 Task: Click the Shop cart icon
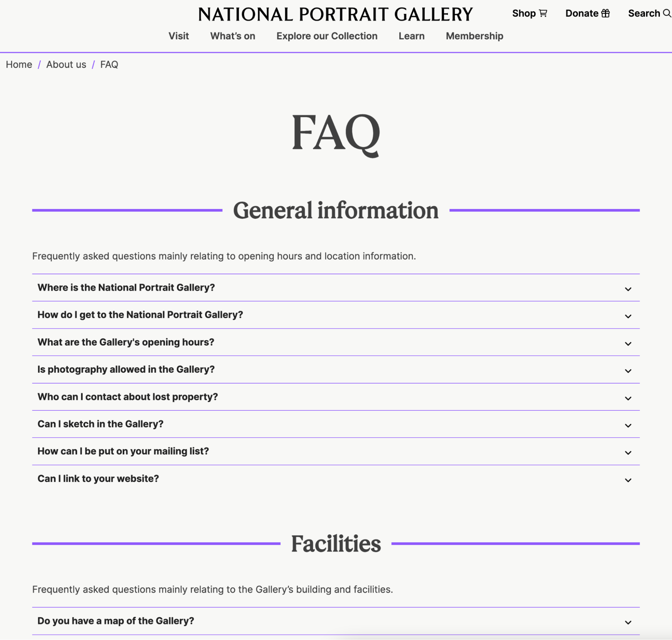click(x=543, y=13)
